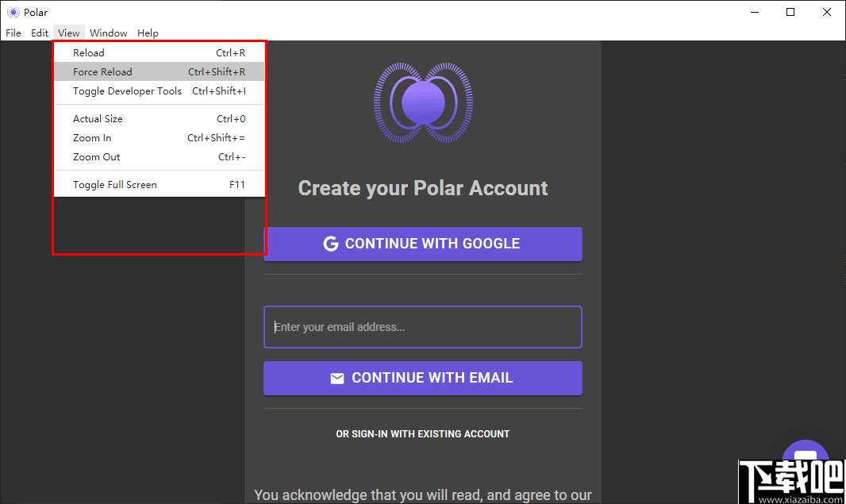Select Toggle Full Screen menu option
This screenshot has height=504, width=846.
click(x=113, y=184)
